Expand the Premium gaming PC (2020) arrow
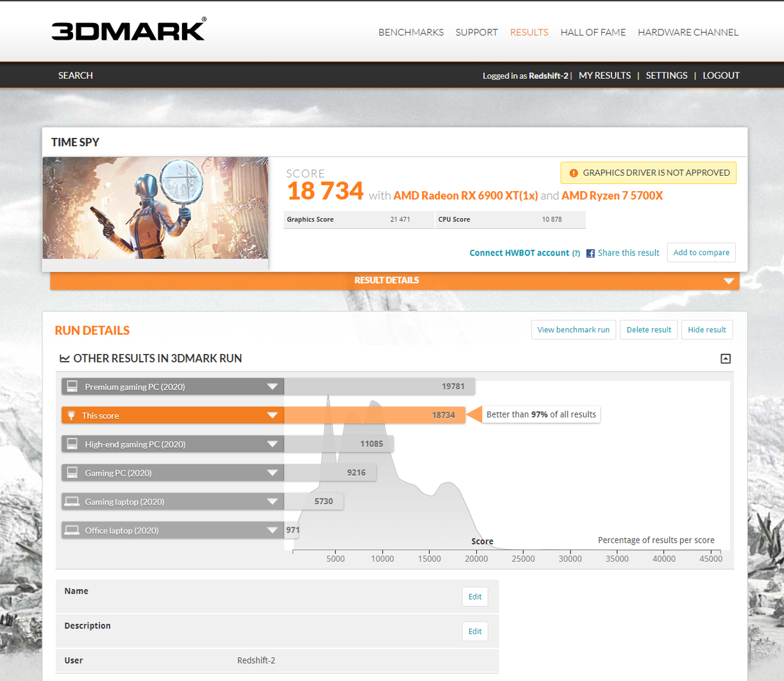 (x=272, y=387)
